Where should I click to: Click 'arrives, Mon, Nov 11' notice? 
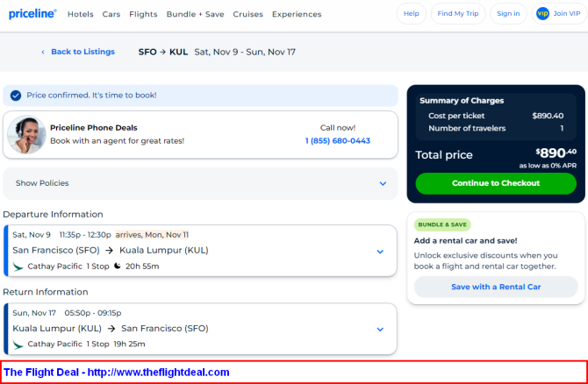click(x=152, y=235)
